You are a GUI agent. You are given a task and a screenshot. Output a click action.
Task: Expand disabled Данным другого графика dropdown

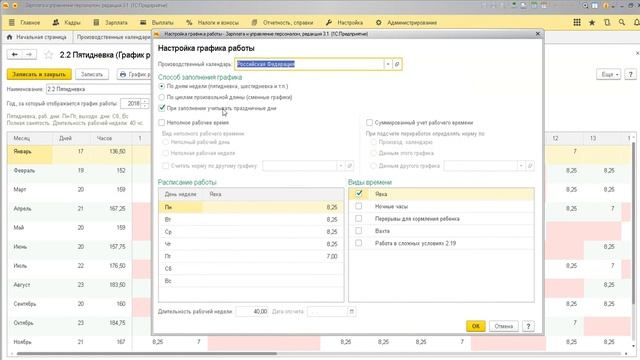tap(521, 166)
